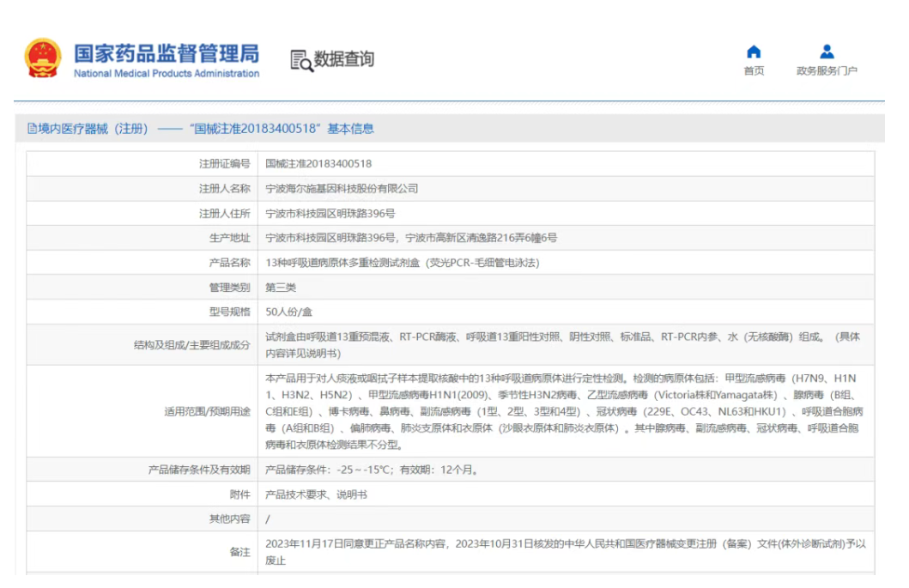Screen dimensions: 909x588
Task: Go to 首页 via its text label
Action: [x=754, y=71]
